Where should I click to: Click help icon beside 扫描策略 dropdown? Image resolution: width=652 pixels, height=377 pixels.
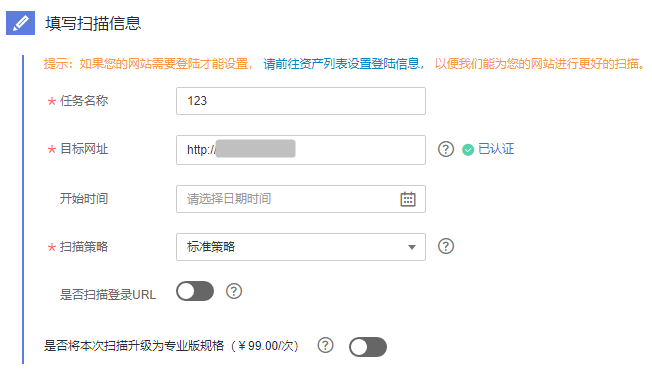(x=446, y=246)
